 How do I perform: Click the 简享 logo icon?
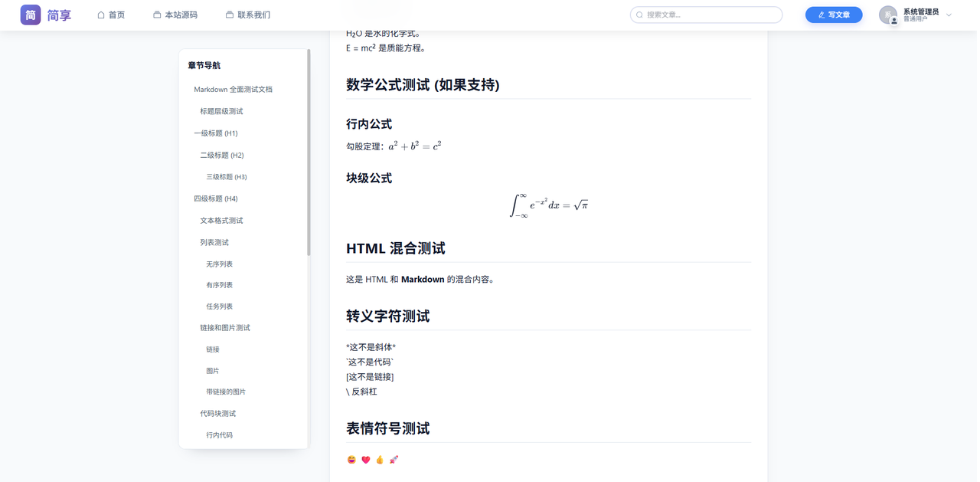click(x=31, y=15)
